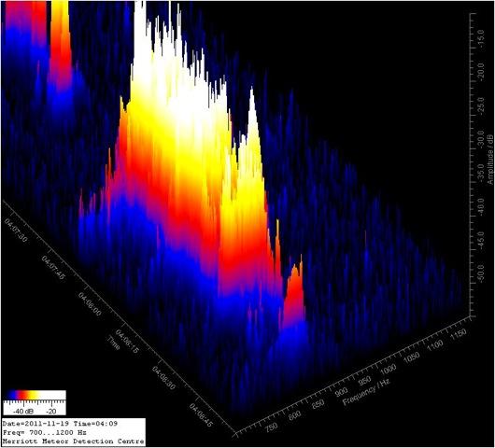Click the 04:08:30 time axis label
495x448 pixels.
(x=163, y=378)
